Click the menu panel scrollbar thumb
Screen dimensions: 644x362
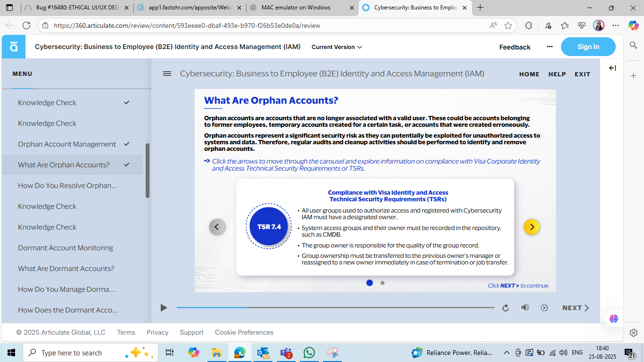coord(148,171)
